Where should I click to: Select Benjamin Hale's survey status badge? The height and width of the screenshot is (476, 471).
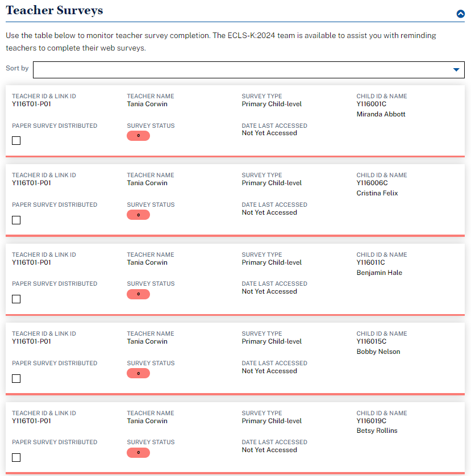click(138, 294)
